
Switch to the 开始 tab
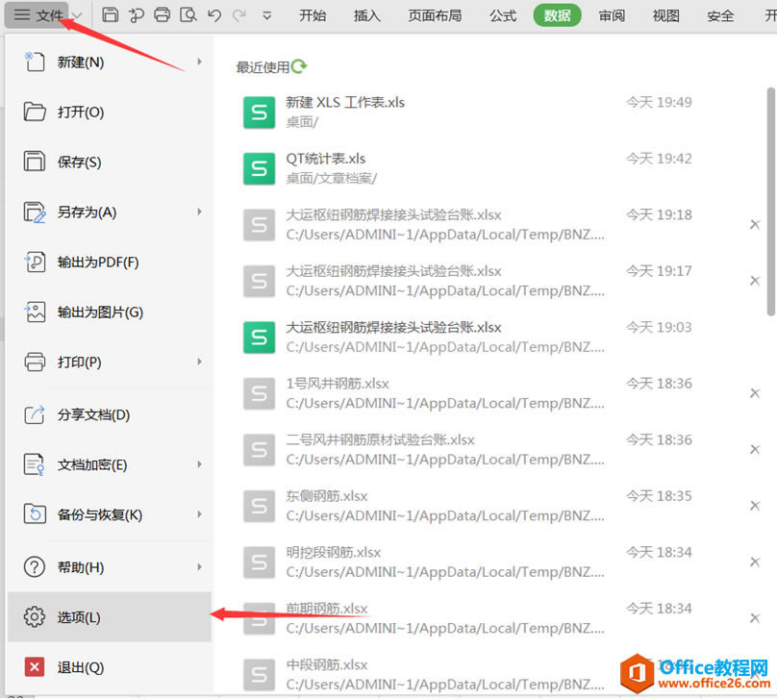[x=313, y=15]
